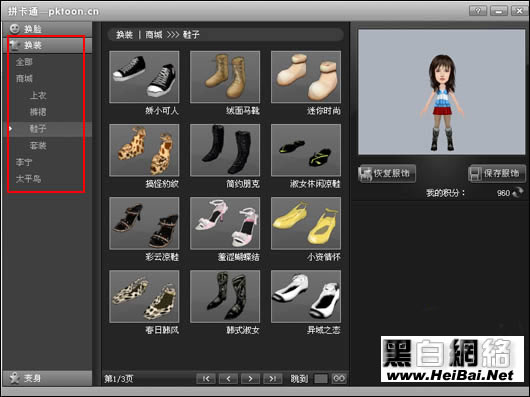
Task: Click the 换脸 smiley face icon
Action: tap(15, 29)
